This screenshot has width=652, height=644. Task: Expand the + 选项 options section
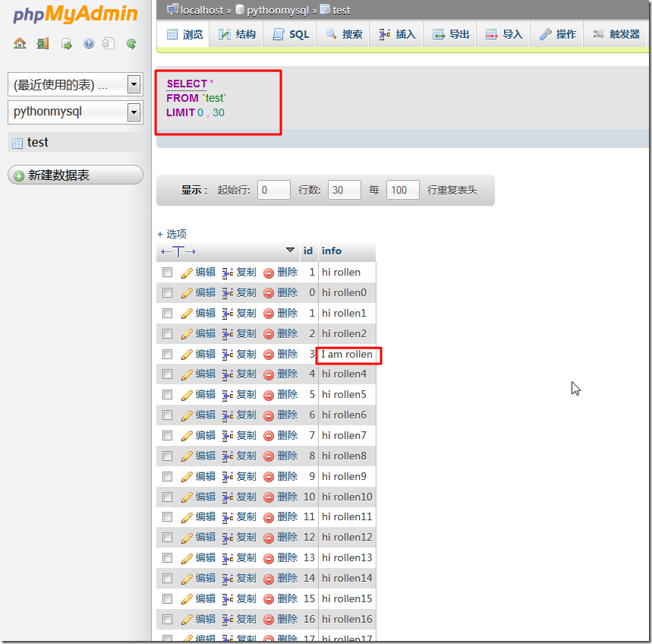pos(172,234)
